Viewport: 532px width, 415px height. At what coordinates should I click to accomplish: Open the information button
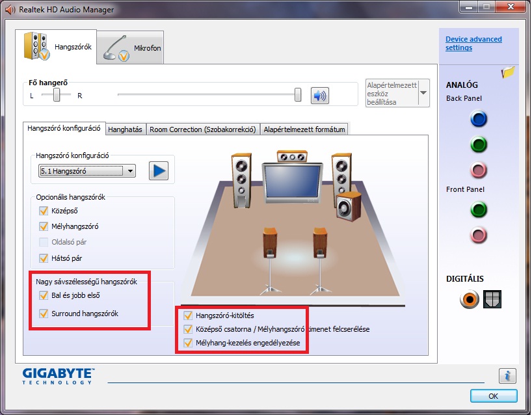pyautogui.click(x=507, y=376)
